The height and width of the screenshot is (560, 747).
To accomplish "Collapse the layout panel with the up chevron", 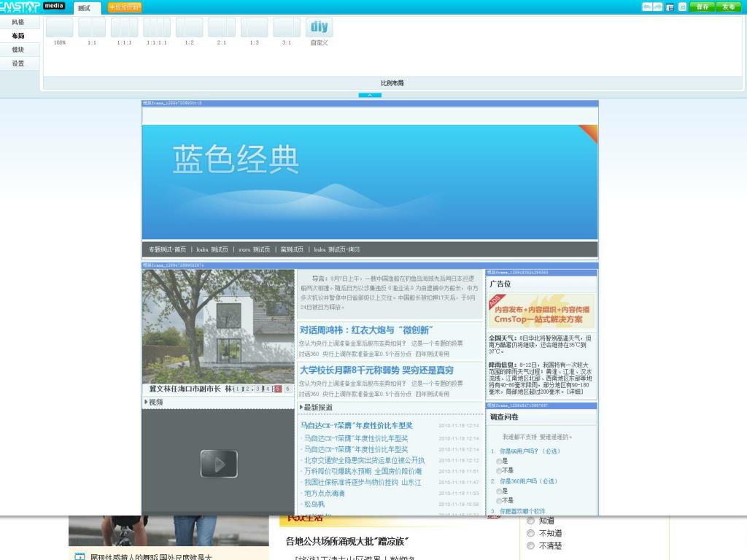I will coord(370,96).
